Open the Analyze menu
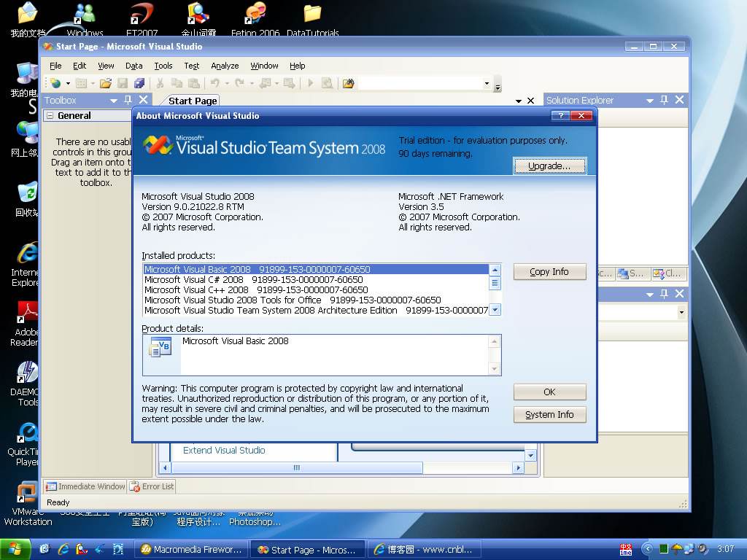 pos(225,66)
